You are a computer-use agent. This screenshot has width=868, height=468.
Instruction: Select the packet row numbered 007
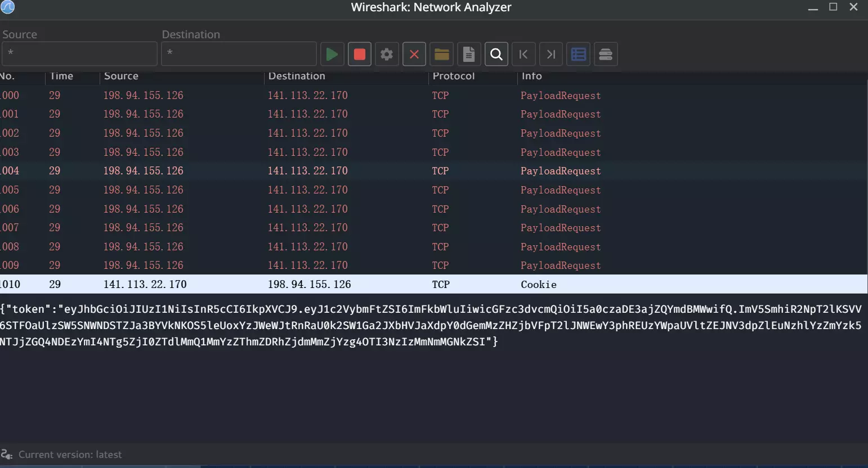433,228
